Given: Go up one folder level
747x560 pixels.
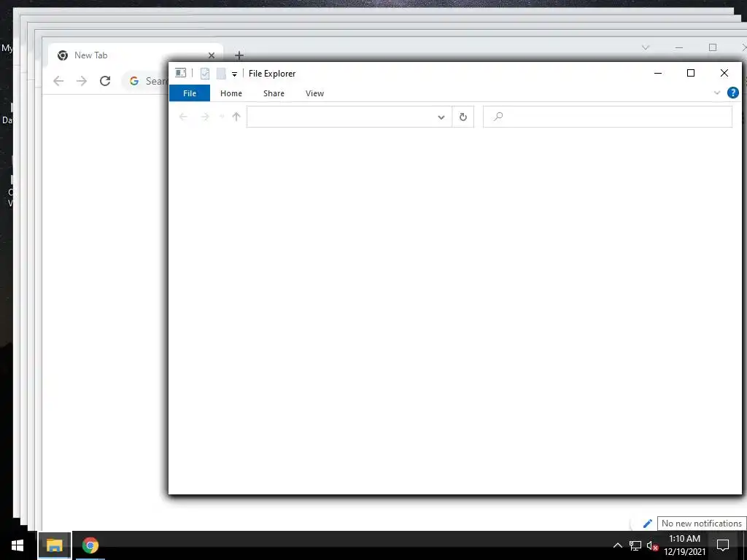Looking at the screenshot, I should coord(236,117).
